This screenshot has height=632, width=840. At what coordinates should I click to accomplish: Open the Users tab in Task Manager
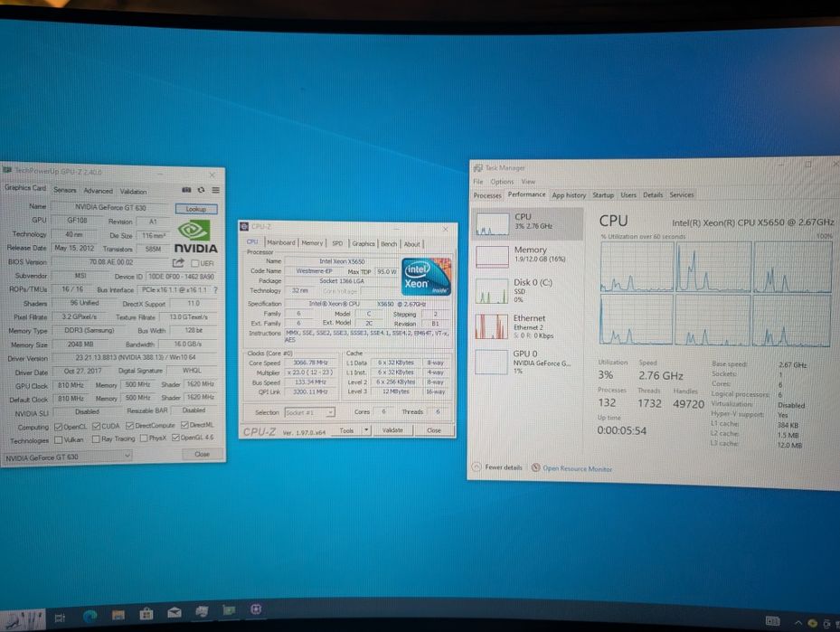pos(628,195)
